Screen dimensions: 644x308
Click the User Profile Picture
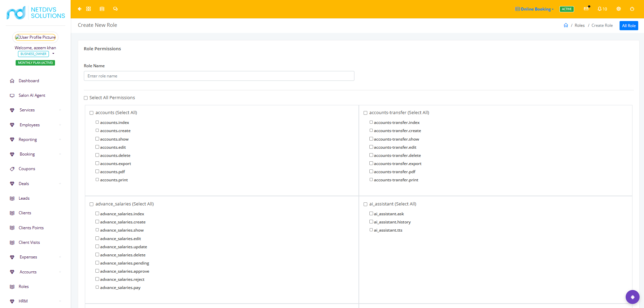tap(35, 37)
